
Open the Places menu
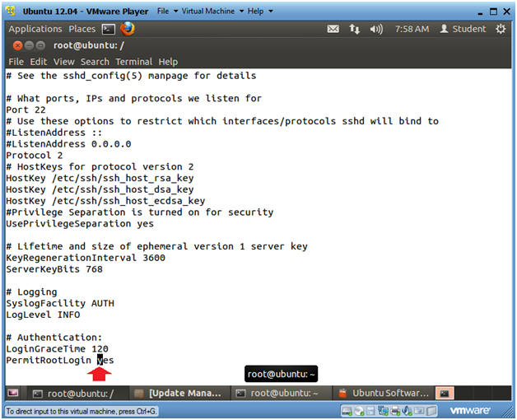(x=82, y=29)
